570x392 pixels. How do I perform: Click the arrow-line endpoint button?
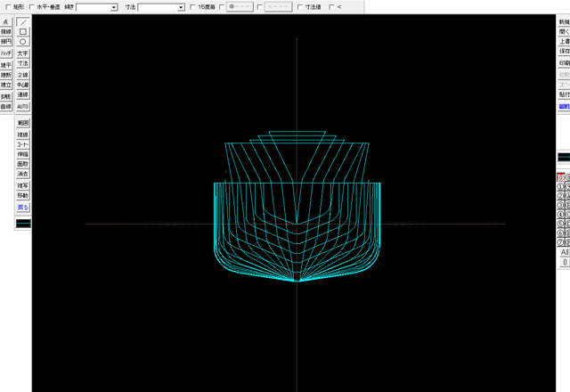pos(278,7)
